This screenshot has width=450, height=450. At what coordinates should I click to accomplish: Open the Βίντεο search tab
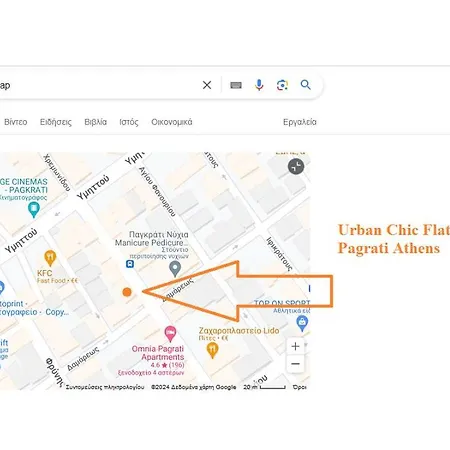tap(16, 122)
